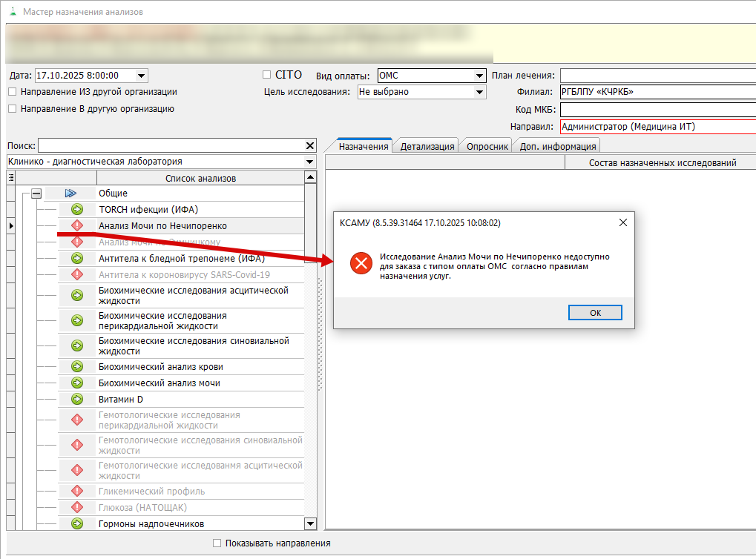Switch to the Детализация tab
Viewport: 756px width, 559px height.
tap(427, 146)
